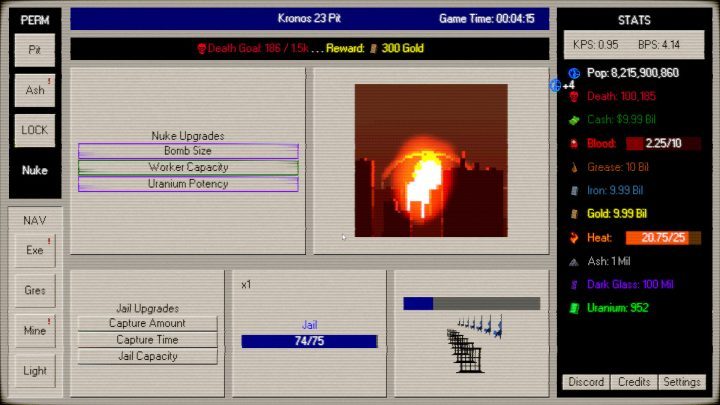
Task: Click the Heat flame icon in stats
Action: (574, 238)
